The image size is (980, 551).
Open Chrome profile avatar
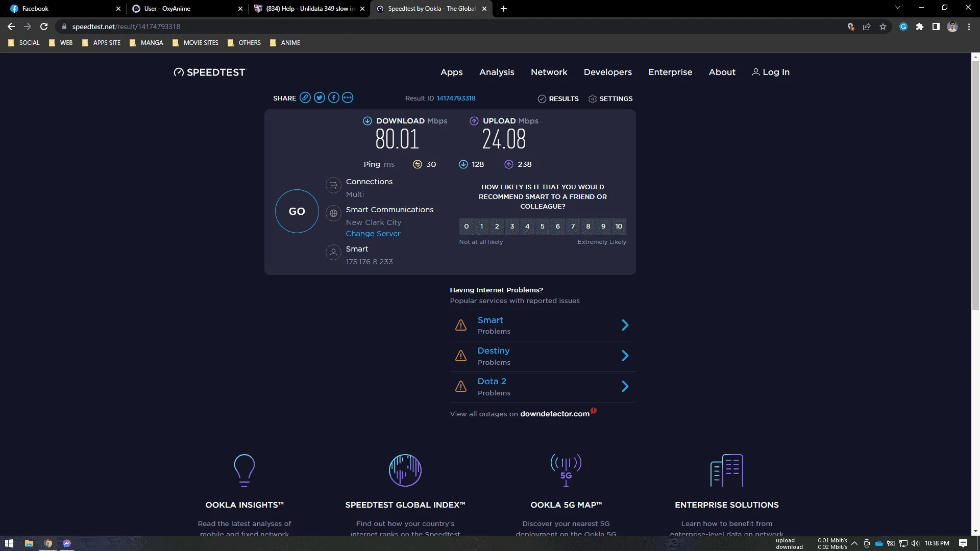tap(952, 27)
